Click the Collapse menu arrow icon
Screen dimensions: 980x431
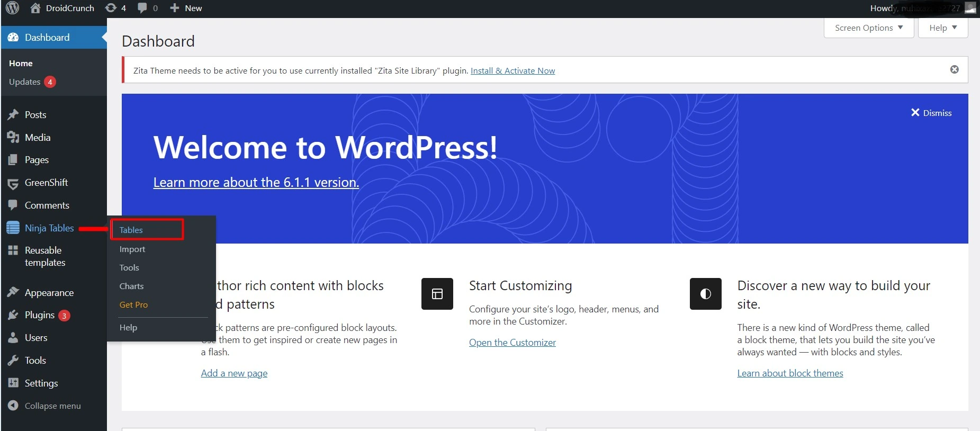13,406
